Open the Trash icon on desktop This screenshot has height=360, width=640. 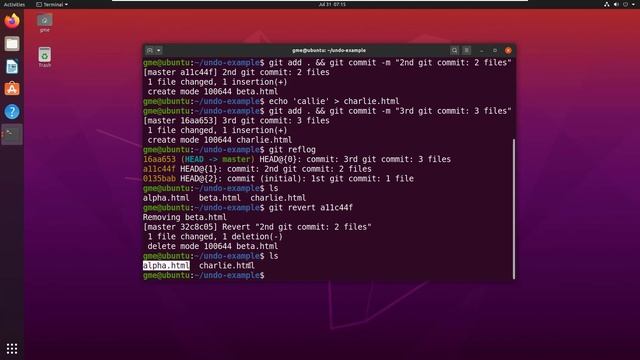(44, 57)
